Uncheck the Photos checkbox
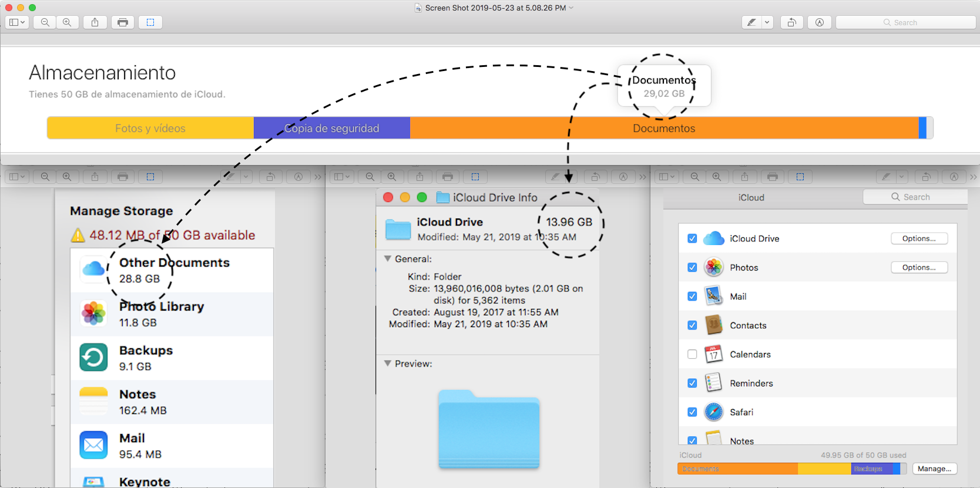This screenshot has width=980, height=488. (692, 267)
